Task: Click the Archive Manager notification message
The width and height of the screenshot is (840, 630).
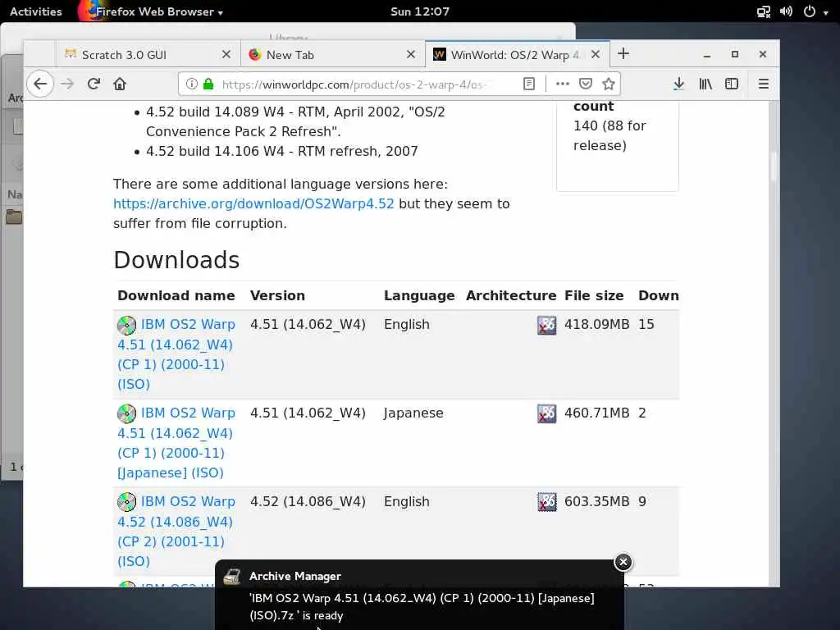Action: pos(422,607)
